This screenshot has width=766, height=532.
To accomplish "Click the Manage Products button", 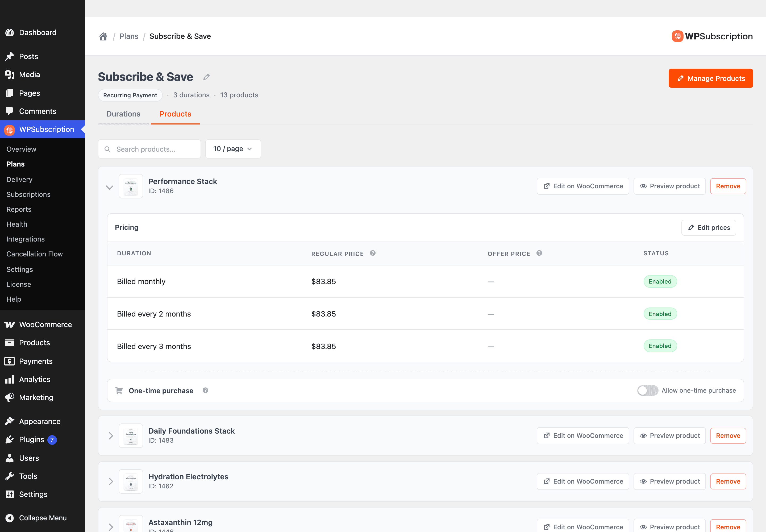I will click(711, 78).
